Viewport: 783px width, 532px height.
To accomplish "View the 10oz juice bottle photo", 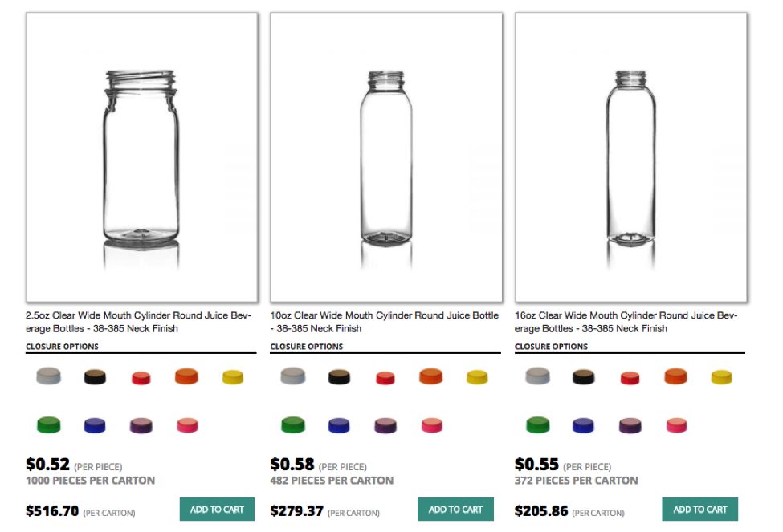I will (386, 157).
